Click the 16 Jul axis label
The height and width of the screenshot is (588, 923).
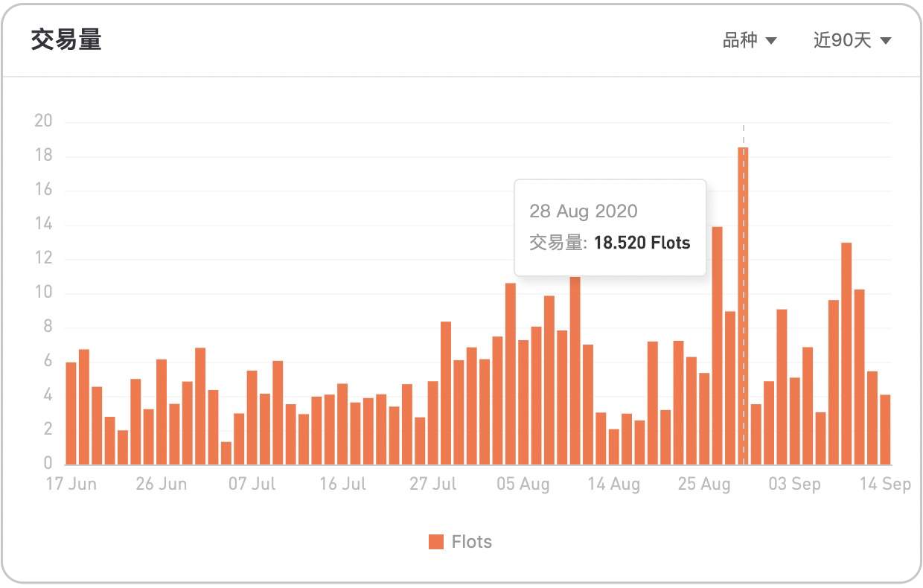343,485
